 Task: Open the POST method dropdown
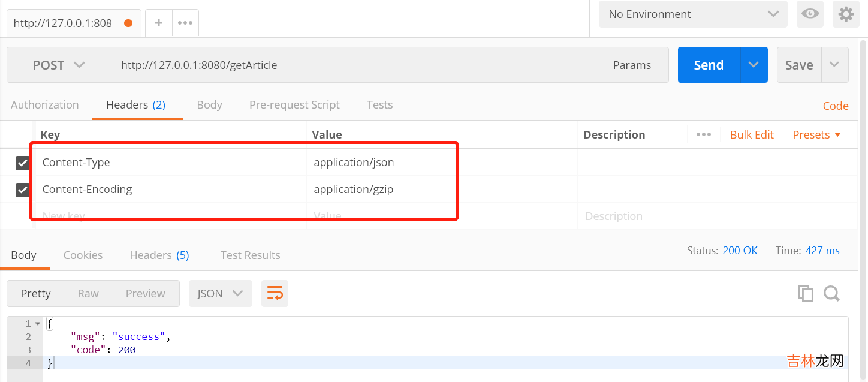click(59, 65)
